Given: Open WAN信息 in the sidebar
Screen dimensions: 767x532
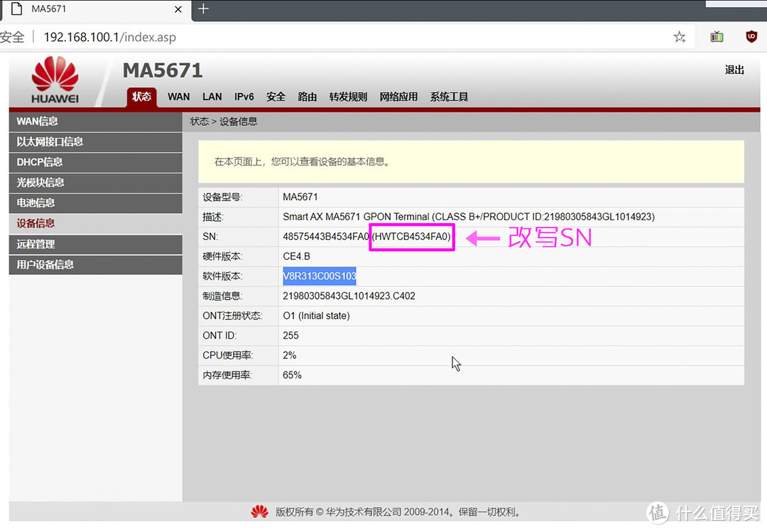Looking at the screenshot, I should (95, 121).
